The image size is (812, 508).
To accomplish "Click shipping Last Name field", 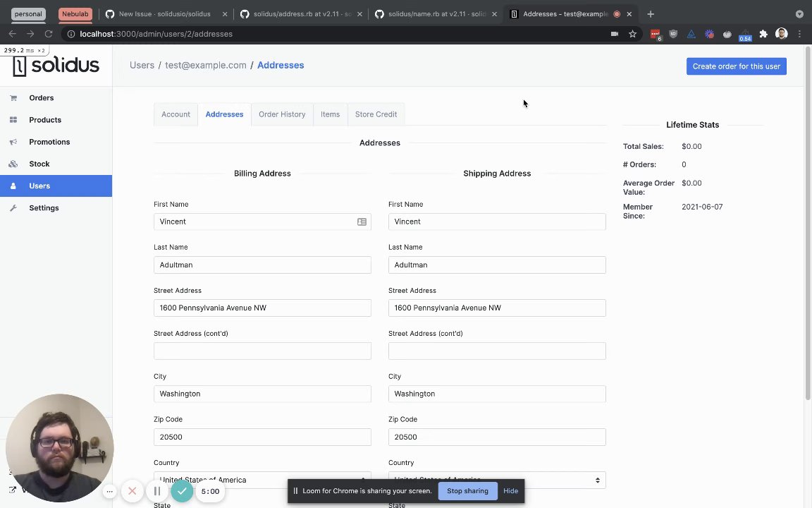I will point(497,265).
